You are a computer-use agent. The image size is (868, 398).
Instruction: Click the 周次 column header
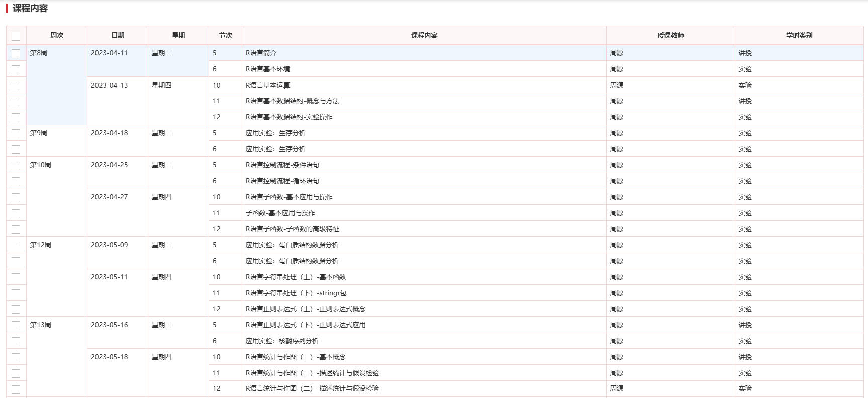pos(57,35)
